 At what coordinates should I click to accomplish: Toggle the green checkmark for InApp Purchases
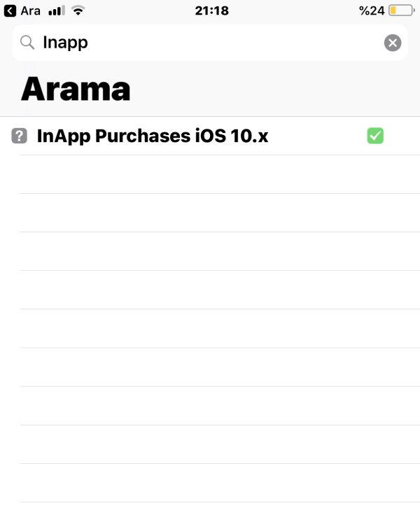375,136
